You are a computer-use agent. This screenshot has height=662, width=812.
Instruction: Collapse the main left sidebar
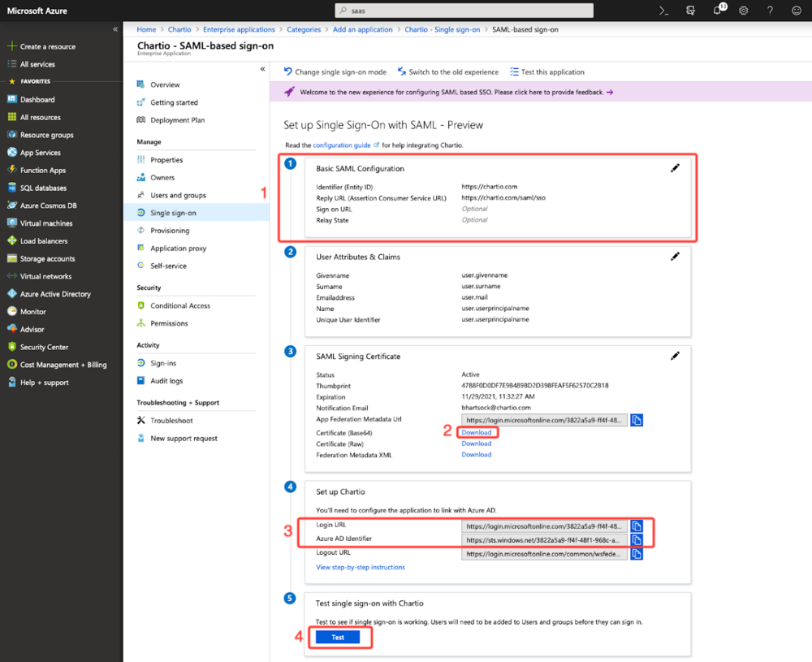[x=115, y=29]
